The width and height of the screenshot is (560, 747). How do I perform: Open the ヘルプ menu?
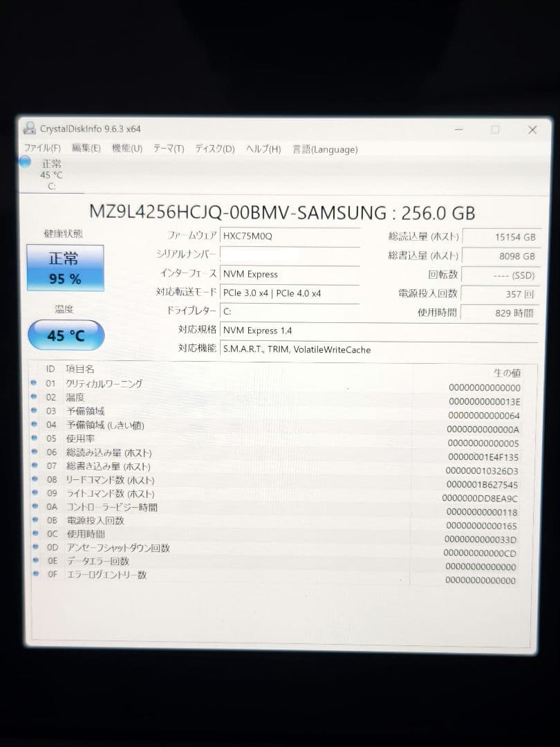point(262,149)
